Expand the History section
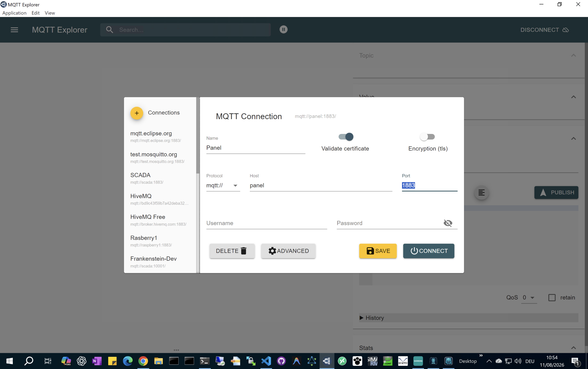 [x=469, y=318]
